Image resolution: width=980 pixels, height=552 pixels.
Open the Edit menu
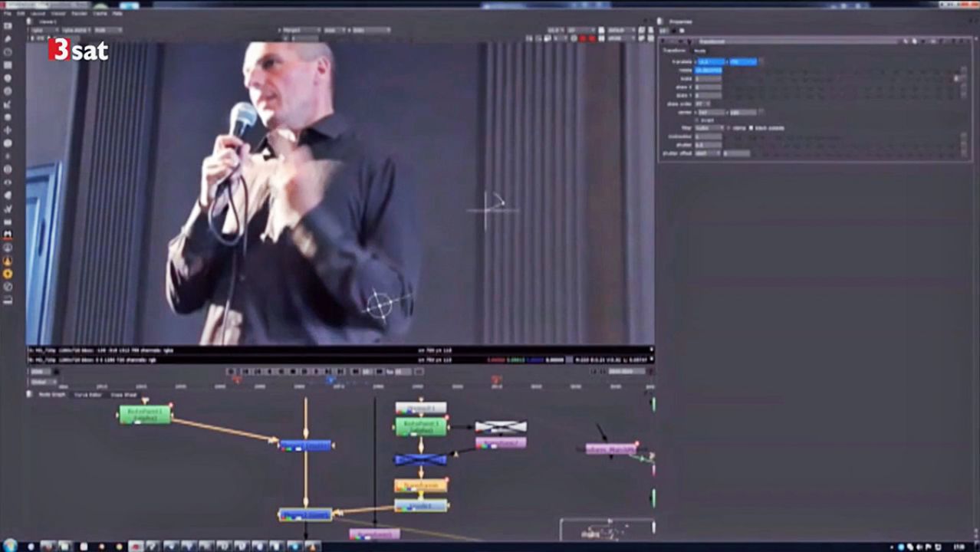coord(21,14)
